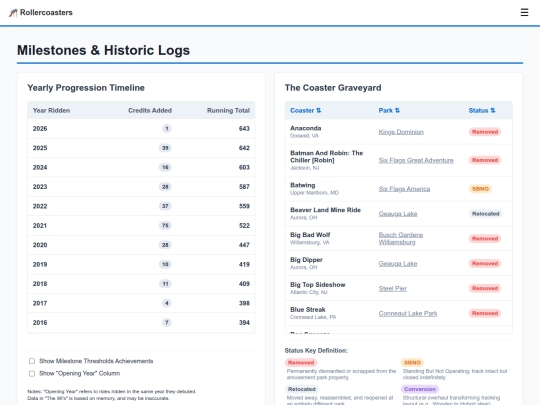Click Relocated badge in status key
This screenshot has width=540, height=405.
pyautogui.click(x=302, y=389)
